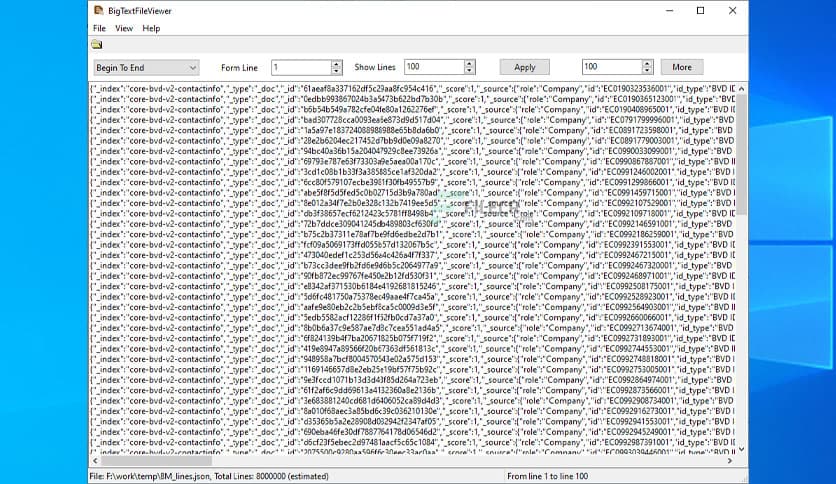The image size is (836, 484).
Task: Increase the Form Line value with up arrow
Action: [336, 63]
